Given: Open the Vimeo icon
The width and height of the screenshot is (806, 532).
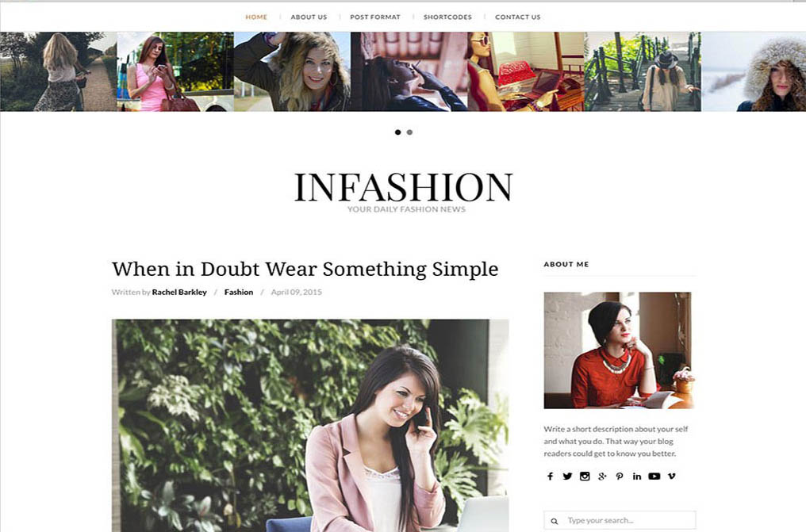Looking at the screenshot, I should click(x=671, y=476).
